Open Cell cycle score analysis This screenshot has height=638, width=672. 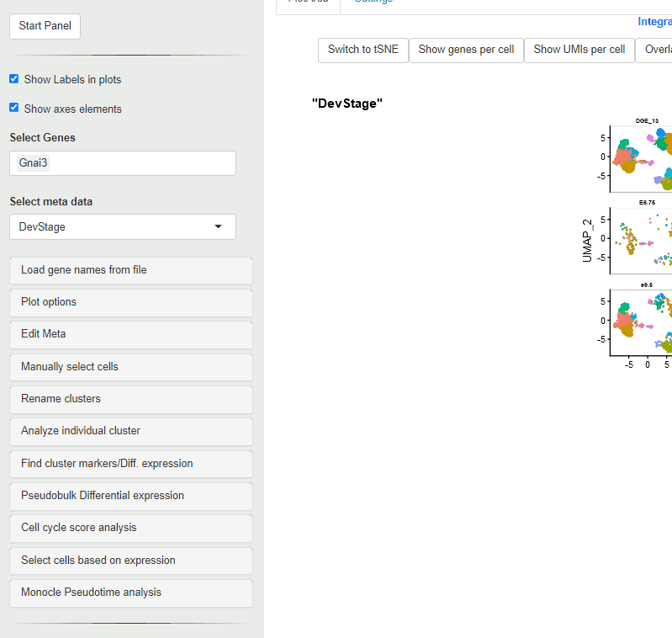point(130,528)
